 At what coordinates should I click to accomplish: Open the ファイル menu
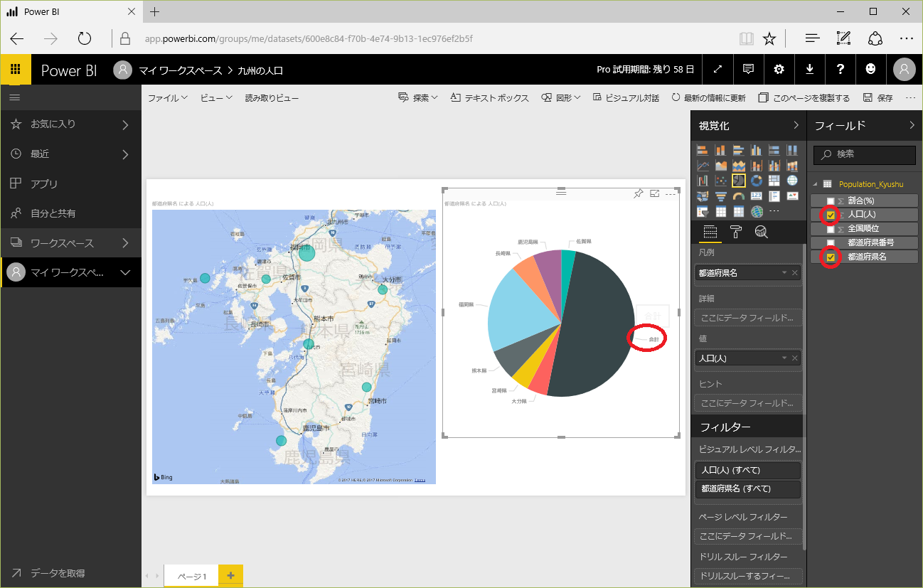click(168, 98)
